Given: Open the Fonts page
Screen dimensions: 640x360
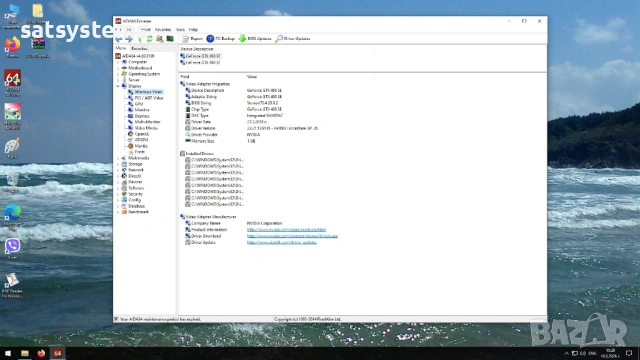Looking at the screenshot, I should 137,152.
